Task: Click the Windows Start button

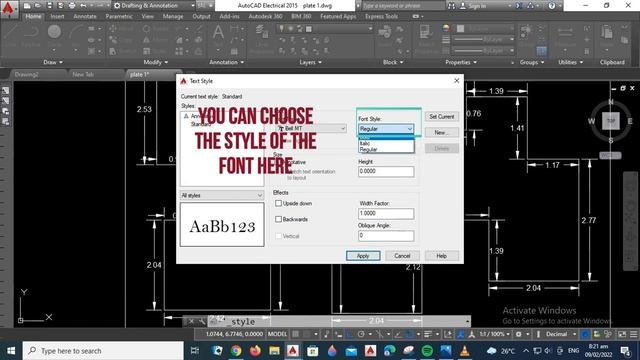Action: pyautogui.click(x=11, y=351)
